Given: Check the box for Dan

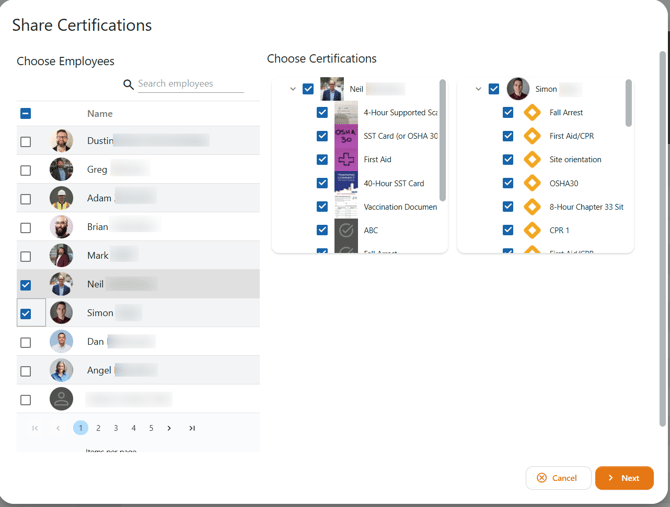Looking at the screenshot, I should click(x=26, y=342).
